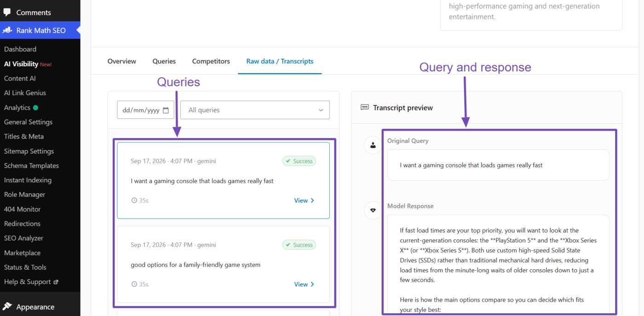Click Original Query text box
Viewport: 644px width, 316px height.
pos(498,165)
